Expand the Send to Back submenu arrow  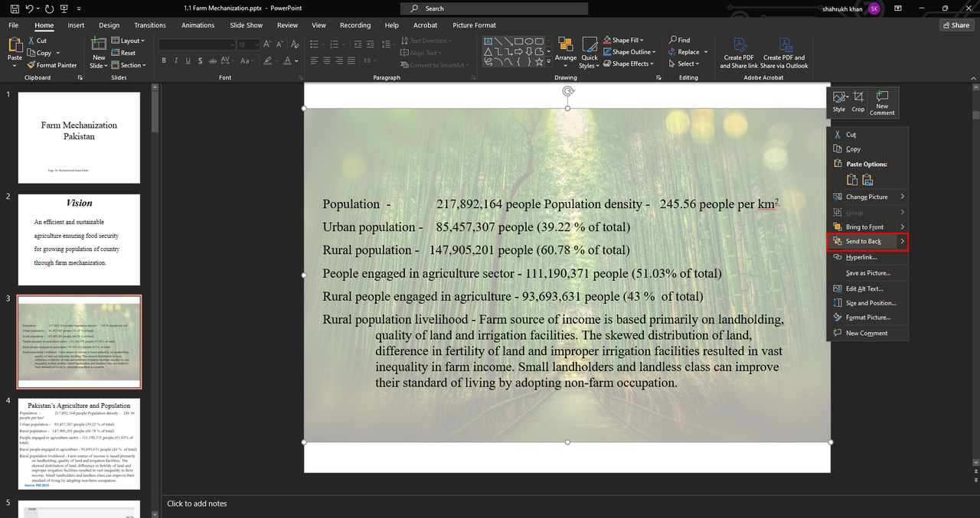pos(902,242)
